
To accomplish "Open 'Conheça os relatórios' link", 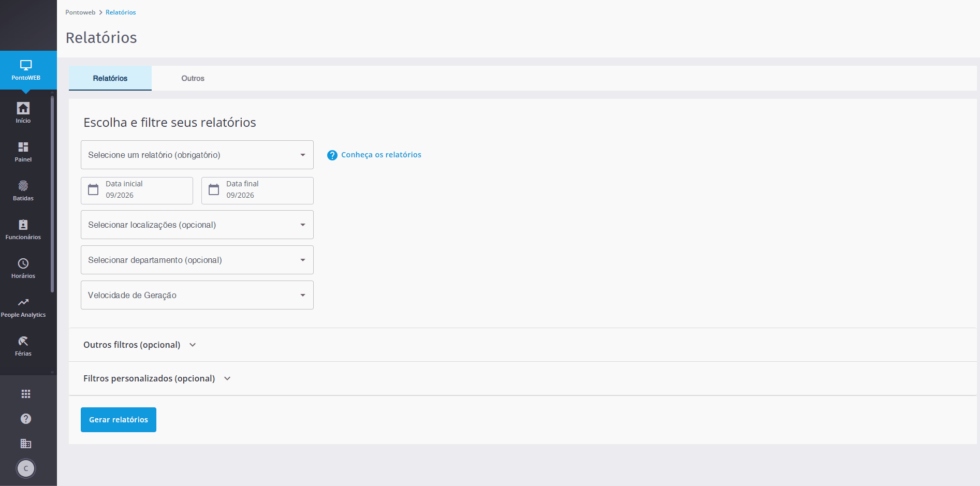I will (381, 155).
